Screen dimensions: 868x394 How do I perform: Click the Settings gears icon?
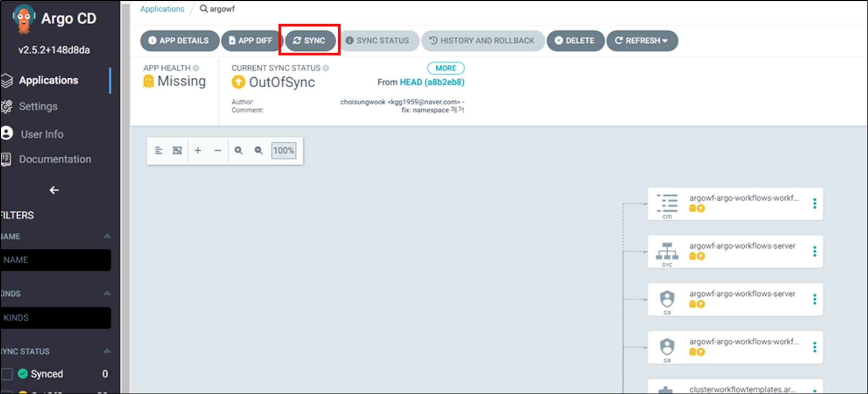[7, 106]
